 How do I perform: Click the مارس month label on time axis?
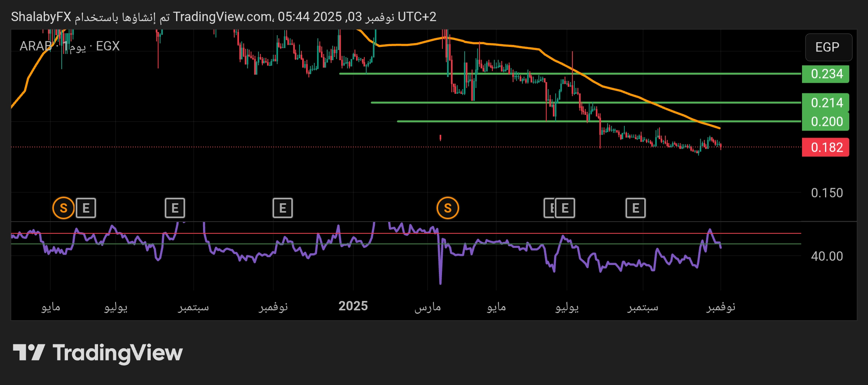click(428, 307)
